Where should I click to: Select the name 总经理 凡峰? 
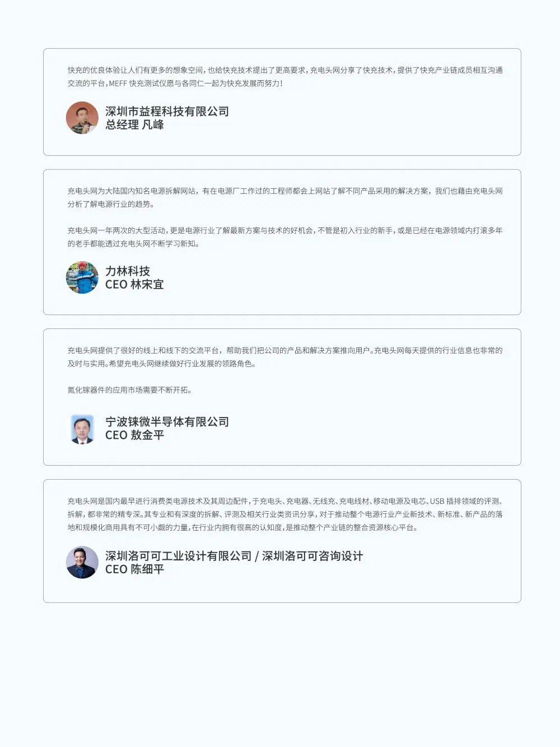[134, 124]
